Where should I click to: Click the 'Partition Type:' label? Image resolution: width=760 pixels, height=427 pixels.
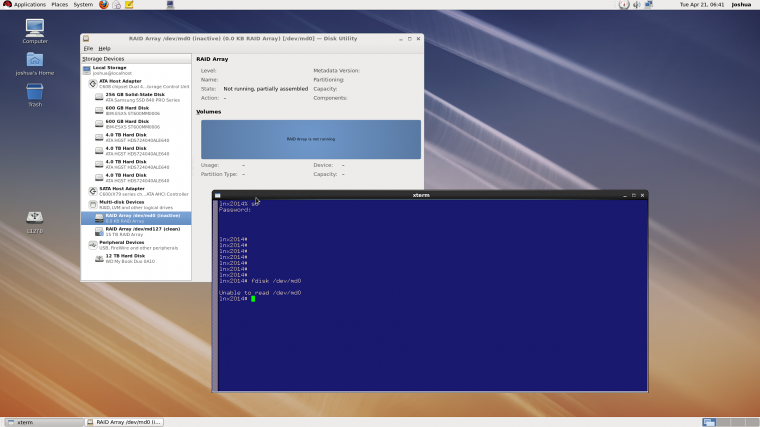219,174
